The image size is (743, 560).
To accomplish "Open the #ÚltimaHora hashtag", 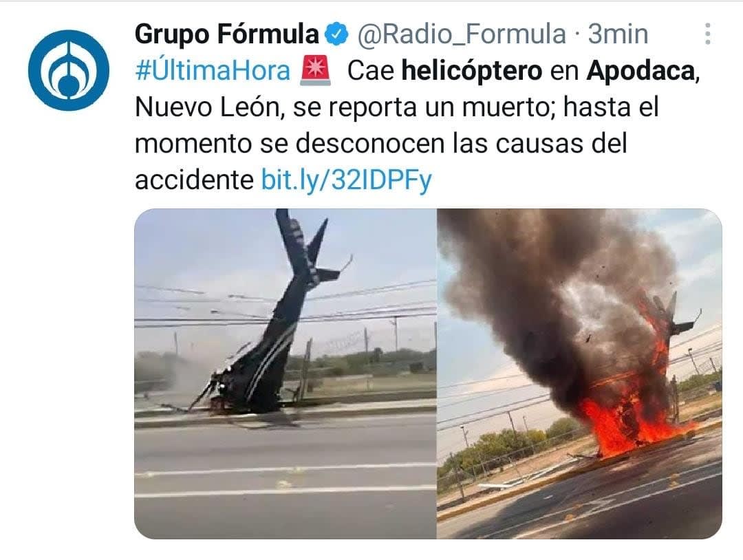I will 213,71.
